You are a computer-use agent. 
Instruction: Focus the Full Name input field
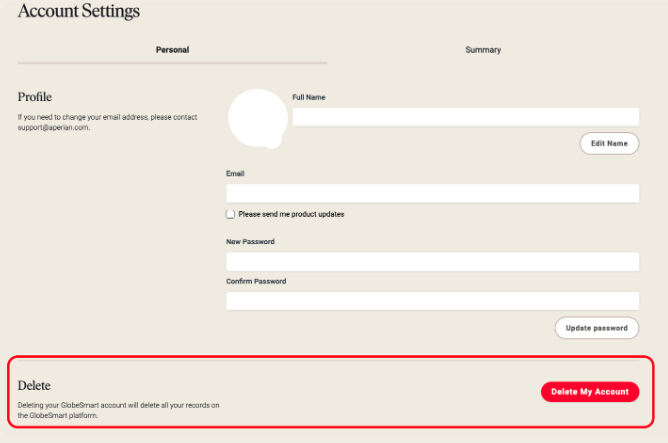click(465, 117)
